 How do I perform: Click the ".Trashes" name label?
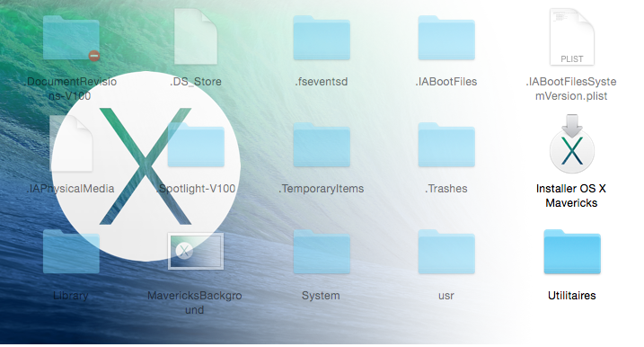[446, 189]
